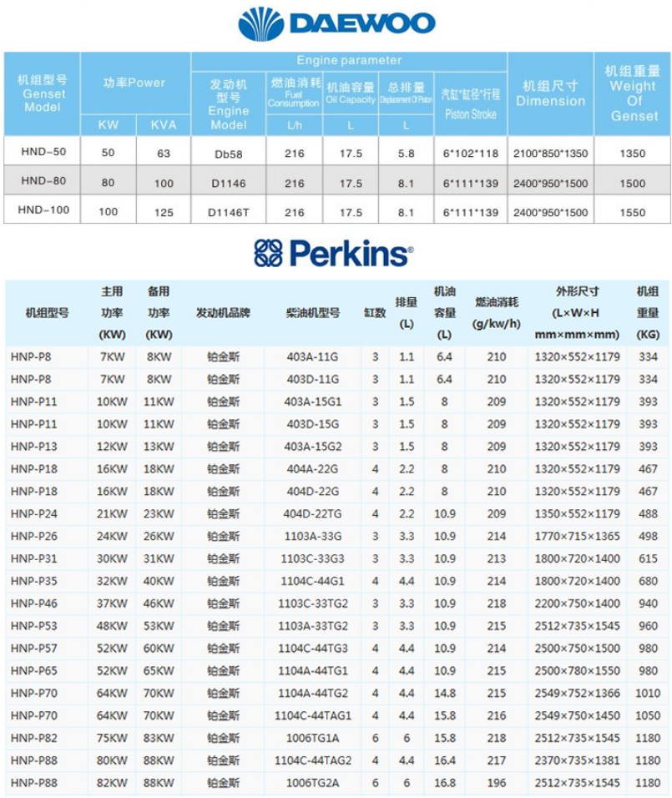Click the HNP-P13 genset row label

[34, 447]
